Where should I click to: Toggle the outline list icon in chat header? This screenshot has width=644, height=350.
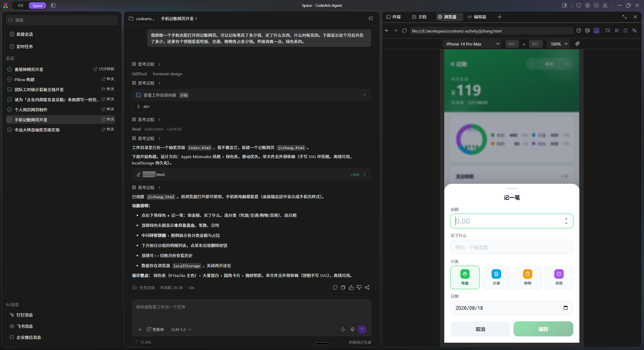[371, 18]
